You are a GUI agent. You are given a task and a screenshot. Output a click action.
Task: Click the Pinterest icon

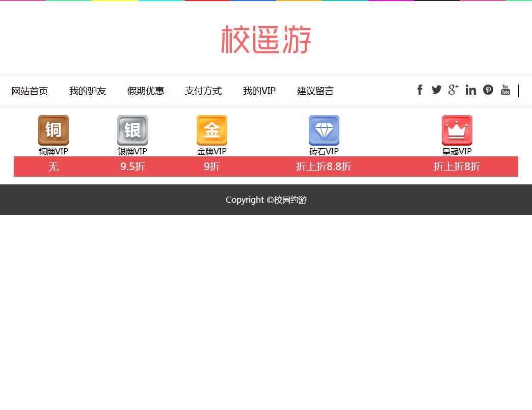[x=488, y=90]
